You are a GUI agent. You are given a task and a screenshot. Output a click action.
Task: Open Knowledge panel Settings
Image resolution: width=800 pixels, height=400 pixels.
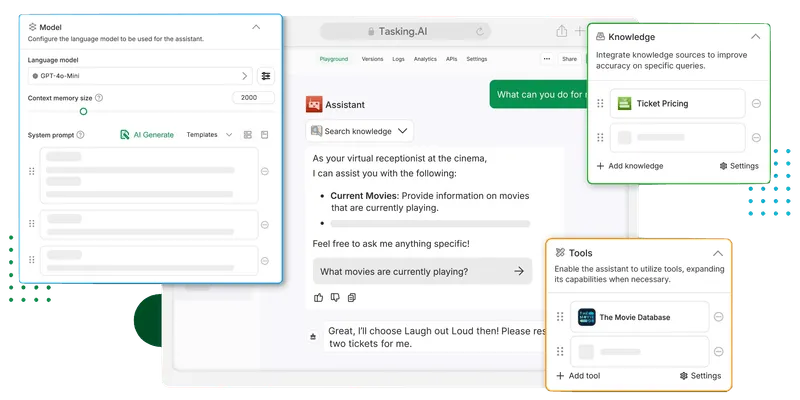[739, 166]
